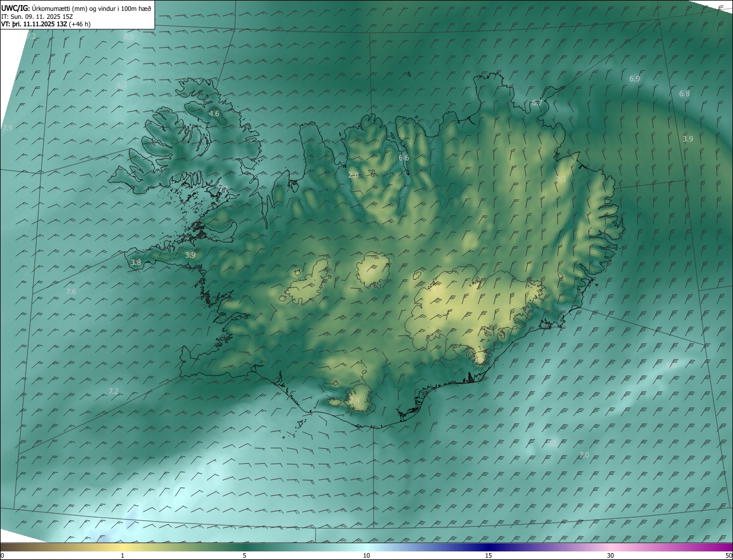The image size is (733, 560).
Task: Click the 7.6 value label offshore west
Action: click(x=71, y=291)
